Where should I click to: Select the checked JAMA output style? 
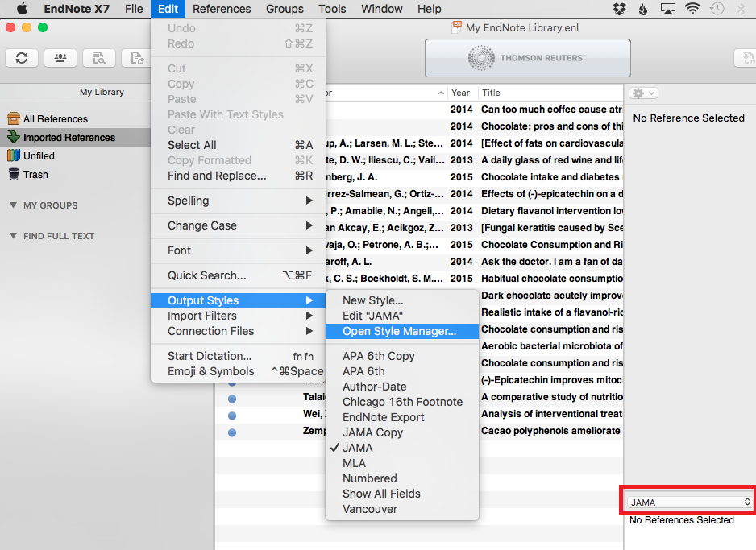[x=402, y=448]
